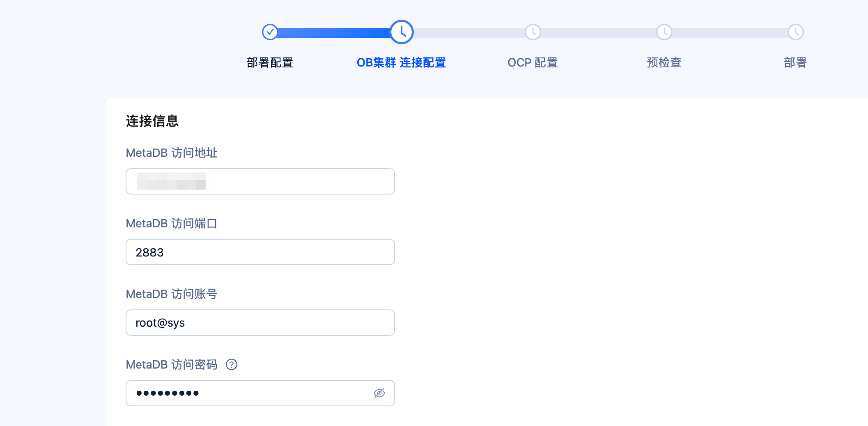Select the 预检查 step label

tap(664, 62)
